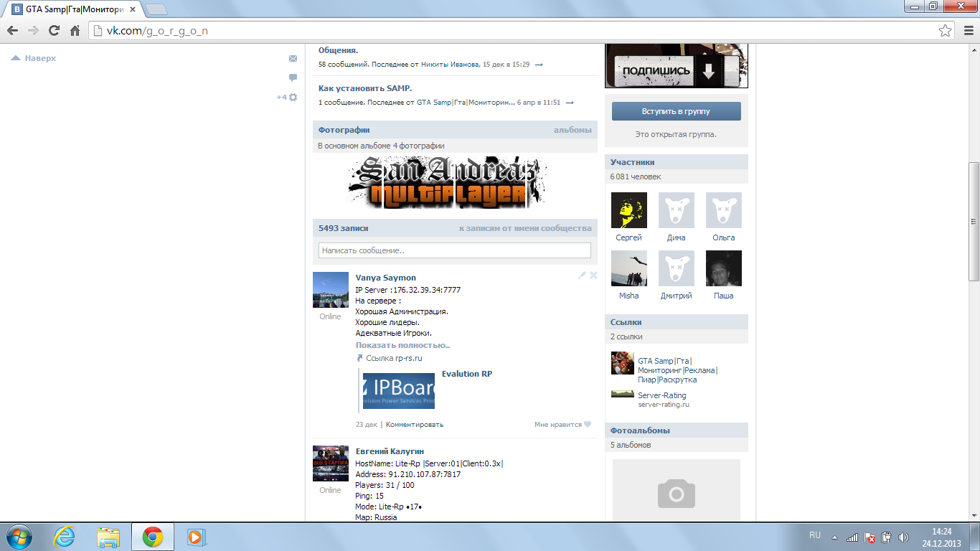The image size is (980, 551).
Task: Delete Vanya Saymon's post with the X icon
Action: coord(593,275)
